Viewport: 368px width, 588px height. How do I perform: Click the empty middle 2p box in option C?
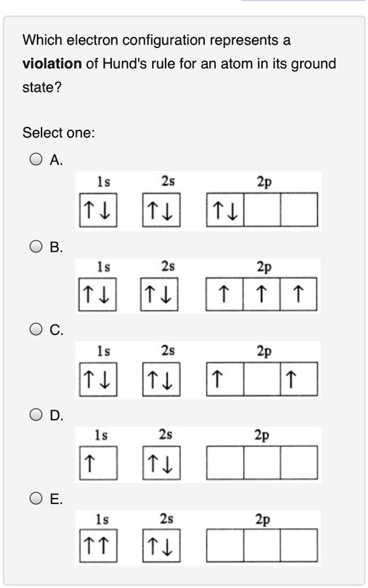coord(263,379)
